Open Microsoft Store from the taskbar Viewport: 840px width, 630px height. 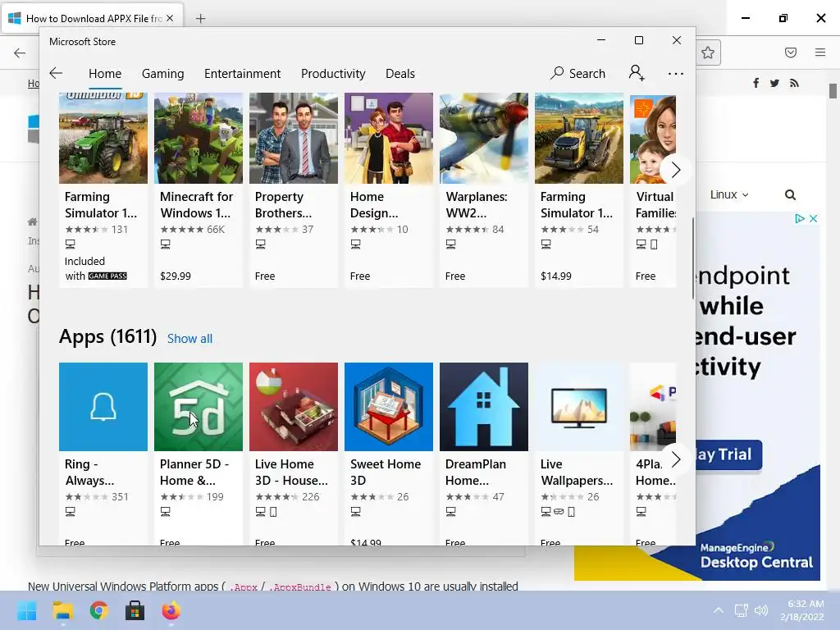tap(135, 610)
